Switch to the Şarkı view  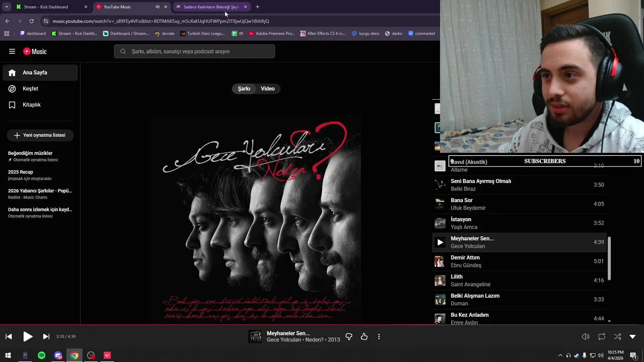click(244, 88)
